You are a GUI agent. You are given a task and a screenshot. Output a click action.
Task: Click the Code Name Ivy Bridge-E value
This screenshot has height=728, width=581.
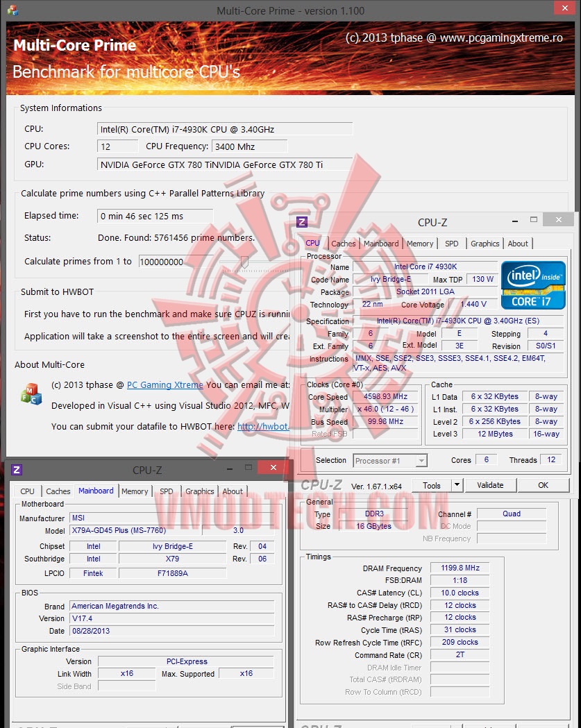coord(390,279)
